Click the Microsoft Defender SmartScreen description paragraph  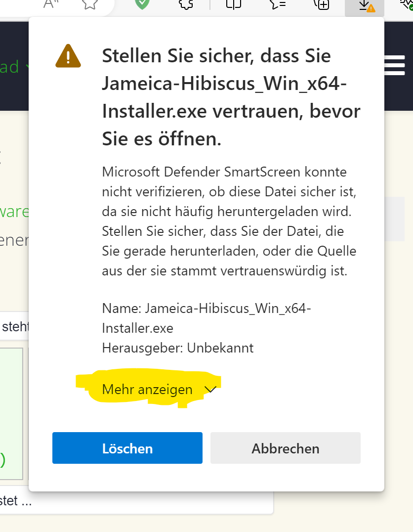click(229, 221)
